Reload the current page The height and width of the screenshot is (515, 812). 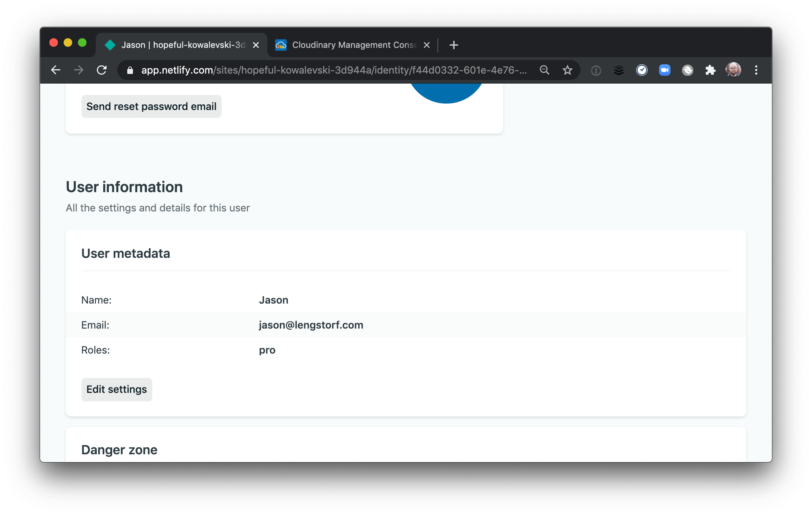(102, 70)
